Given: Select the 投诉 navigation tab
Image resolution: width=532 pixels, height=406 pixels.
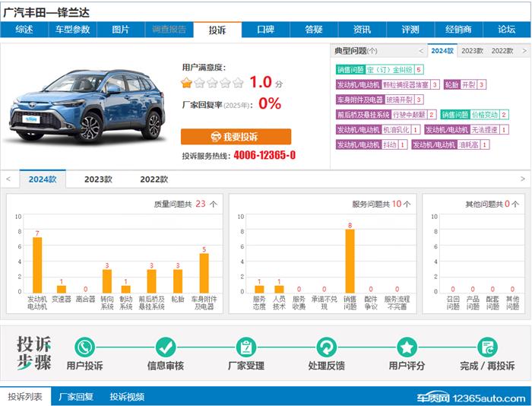Looking at the screenshot, I should [x=217, y=30].
